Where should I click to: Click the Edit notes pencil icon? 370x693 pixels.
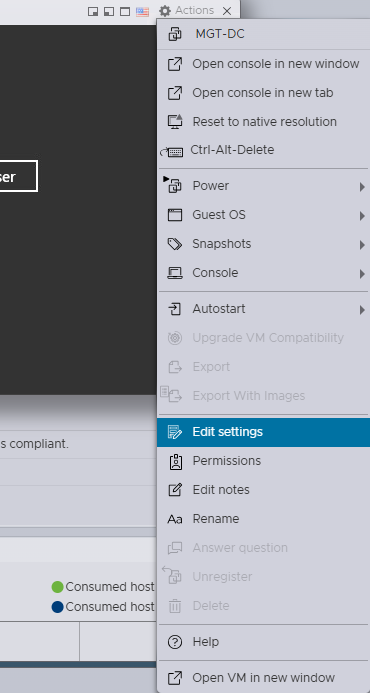(x=175, y=490)
